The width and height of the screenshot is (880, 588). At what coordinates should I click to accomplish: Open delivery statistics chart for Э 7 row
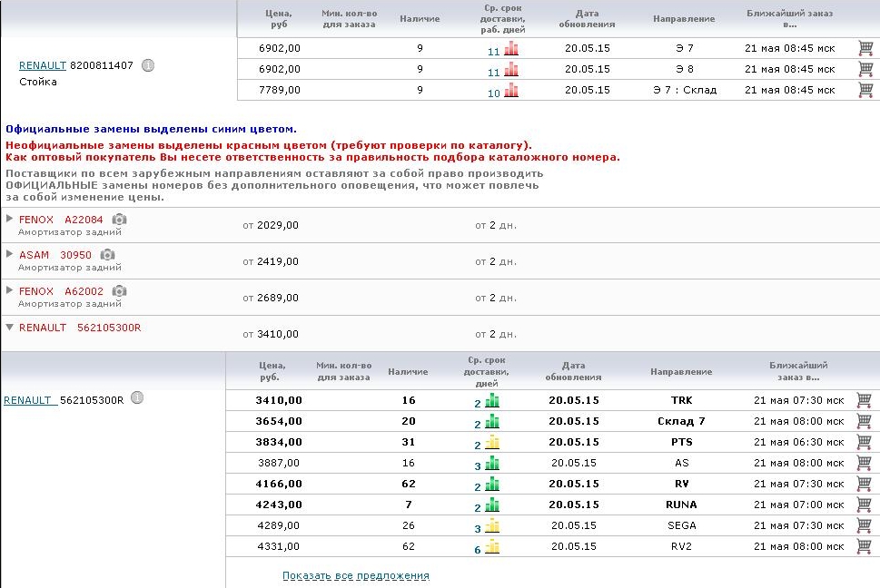[x=511, y=49]
